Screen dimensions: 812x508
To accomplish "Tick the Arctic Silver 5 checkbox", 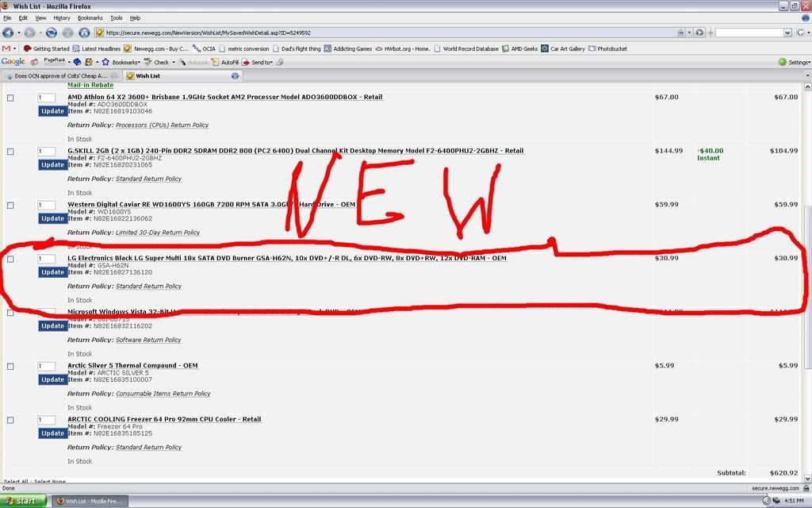I will tap(10, 367).
